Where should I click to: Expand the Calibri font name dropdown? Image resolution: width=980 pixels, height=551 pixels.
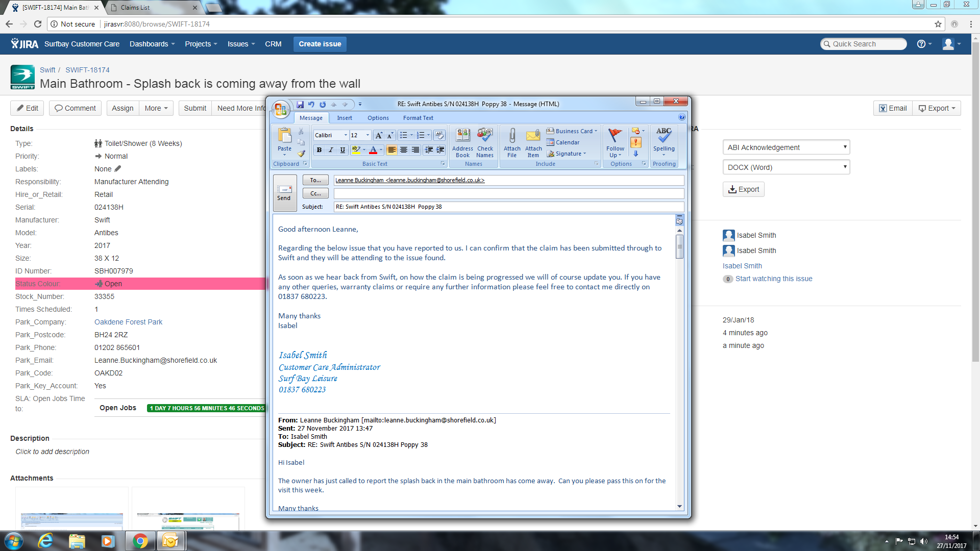pos(346,135)
